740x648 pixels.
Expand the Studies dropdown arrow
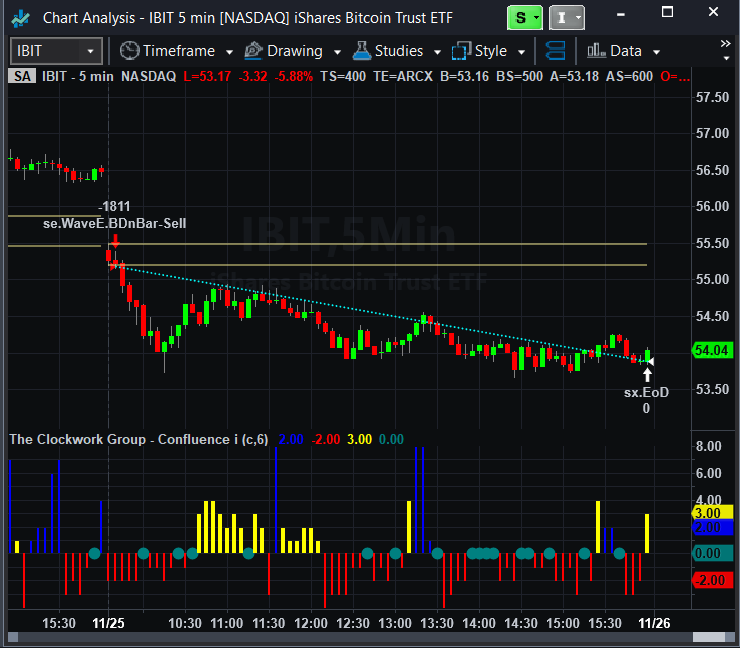437,52
